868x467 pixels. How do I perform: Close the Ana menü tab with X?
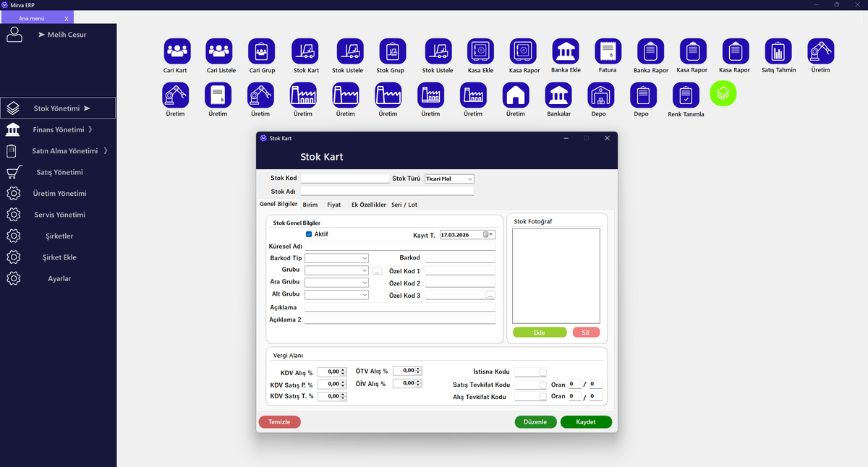[67, 18]
